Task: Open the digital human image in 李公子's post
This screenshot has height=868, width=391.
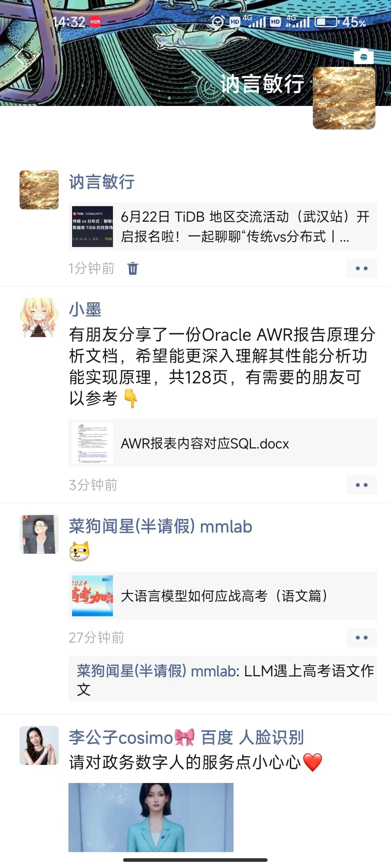Action: (x=151, y=817)
